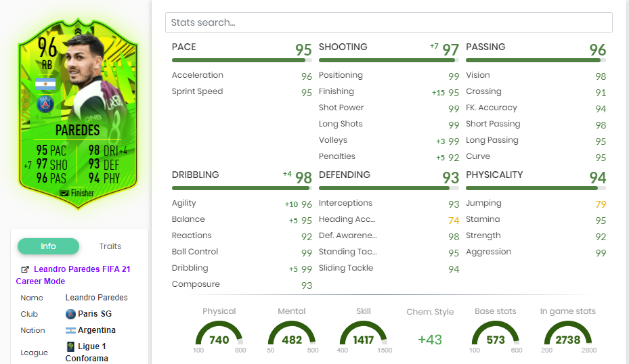Click the external link icon beside Career Mode
Viewport: 629px width, 364px height.
coord(25,269)
